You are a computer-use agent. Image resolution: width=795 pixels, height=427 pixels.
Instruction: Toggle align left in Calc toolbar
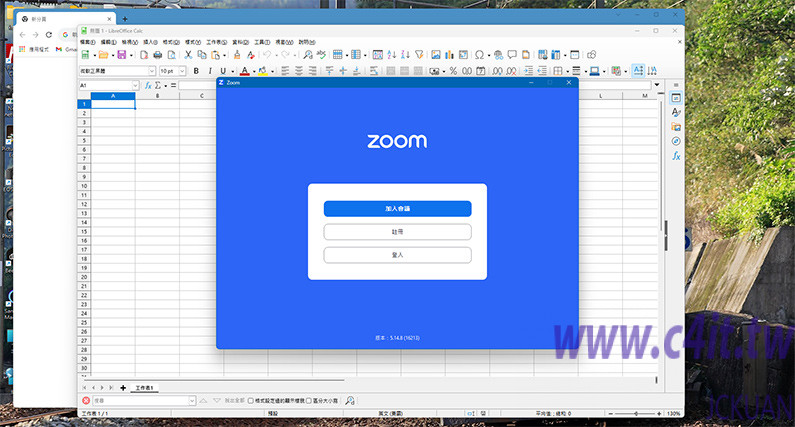pos(285,71)
